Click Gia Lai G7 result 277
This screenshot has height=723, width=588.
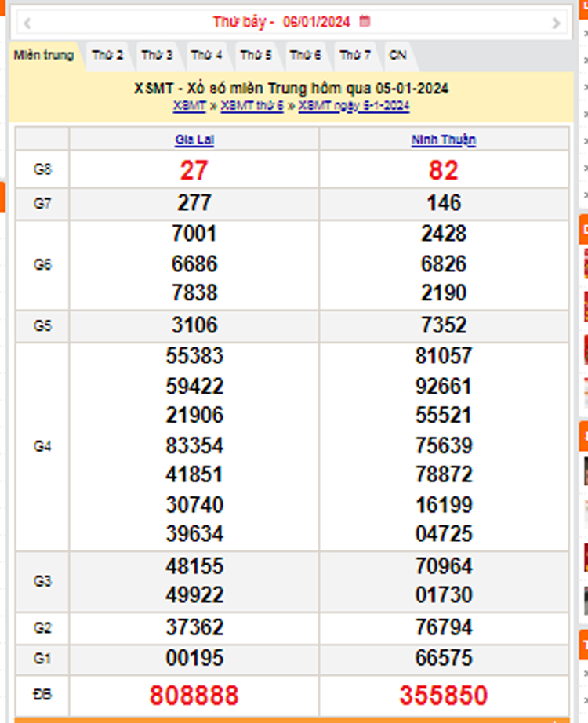[194, 203]
